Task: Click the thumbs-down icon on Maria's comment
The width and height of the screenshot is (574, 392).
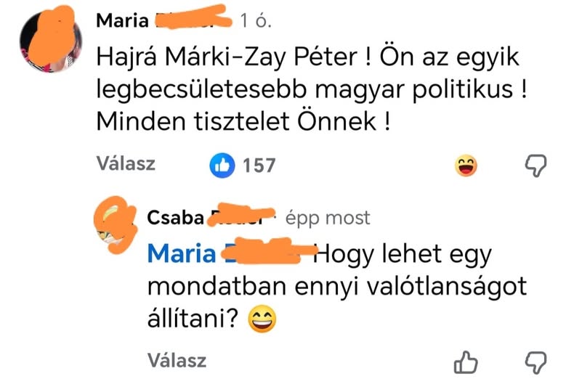Action: pos(535,166)
